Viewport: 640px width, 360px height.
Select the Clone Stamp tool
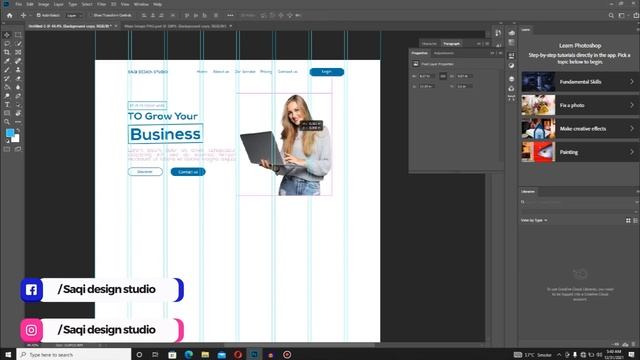point(18,70)
